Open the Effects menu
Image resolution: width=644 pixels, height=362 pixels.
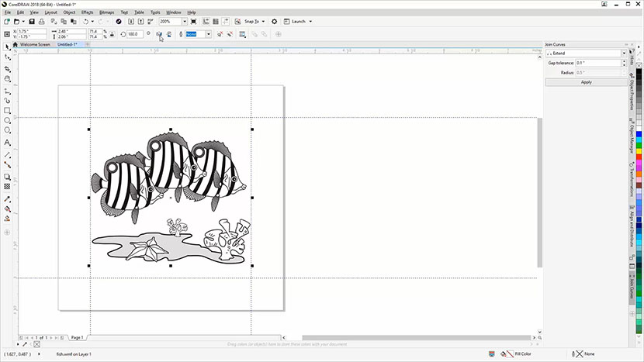(x=88, y=12)
